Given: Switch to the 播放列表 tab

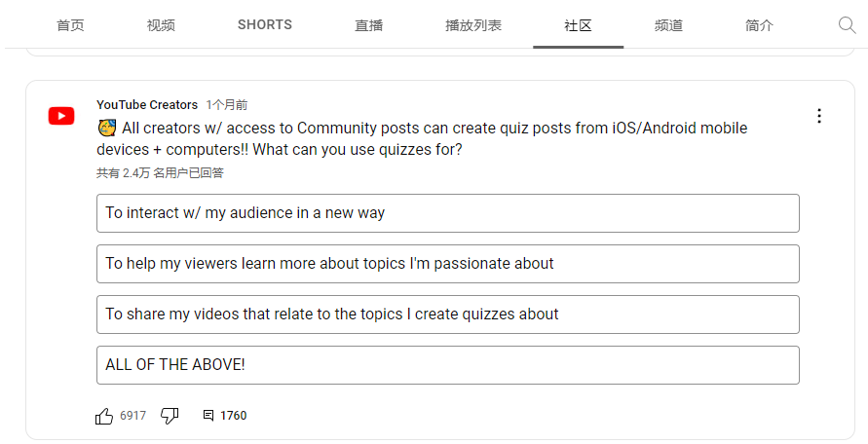Looking at the screenshot, I should (x=473, y=25).
